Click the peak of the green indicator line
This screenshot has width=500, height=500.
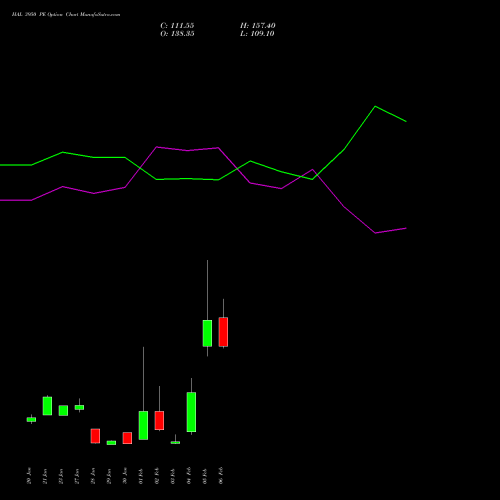(x=375, y=106)
